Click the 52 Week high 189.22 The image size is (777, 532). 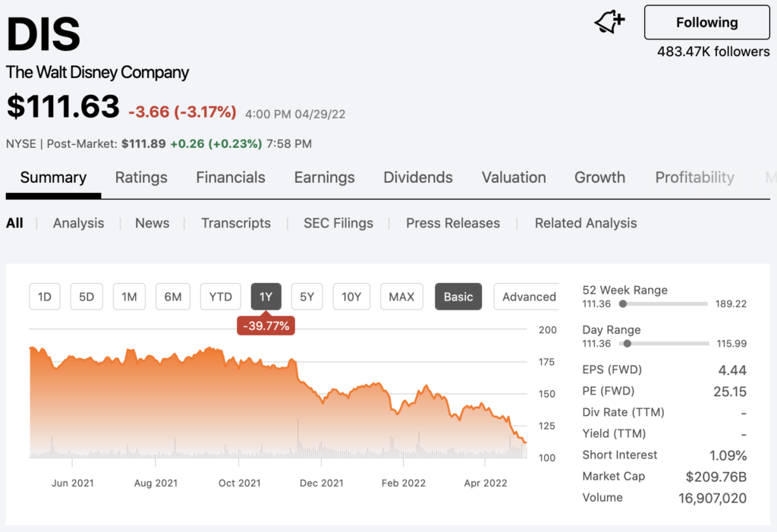[x=731, y=304]
